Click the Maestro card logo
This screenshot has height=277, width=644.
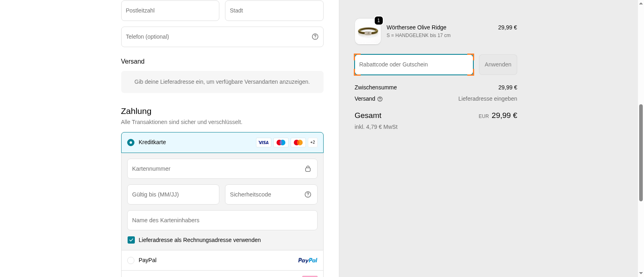[281, 143]
